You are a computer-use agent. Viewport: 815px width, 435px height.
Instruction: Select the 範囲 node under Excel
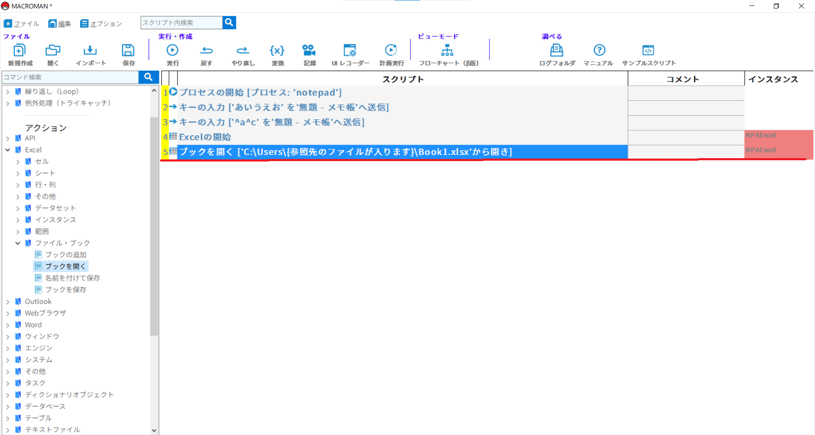[x=42, y=231]
